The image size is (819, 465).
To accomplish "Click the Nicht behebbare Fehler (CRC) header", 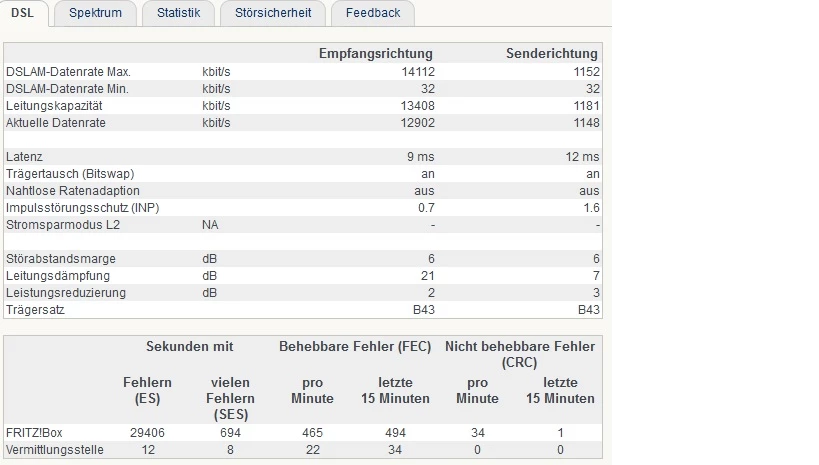I will point(519,354).
